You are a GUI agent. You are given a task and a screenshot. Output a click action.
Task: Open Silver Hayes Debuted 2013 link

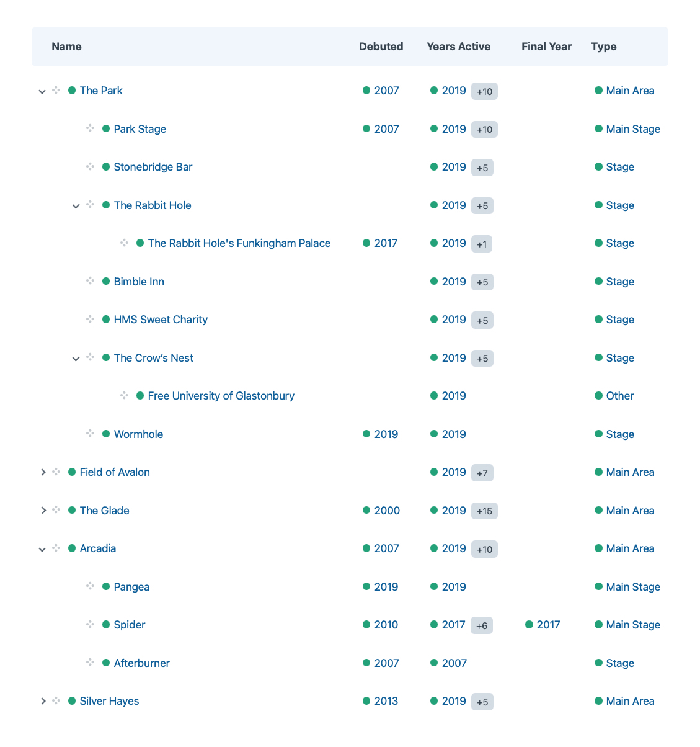(386, 701)
